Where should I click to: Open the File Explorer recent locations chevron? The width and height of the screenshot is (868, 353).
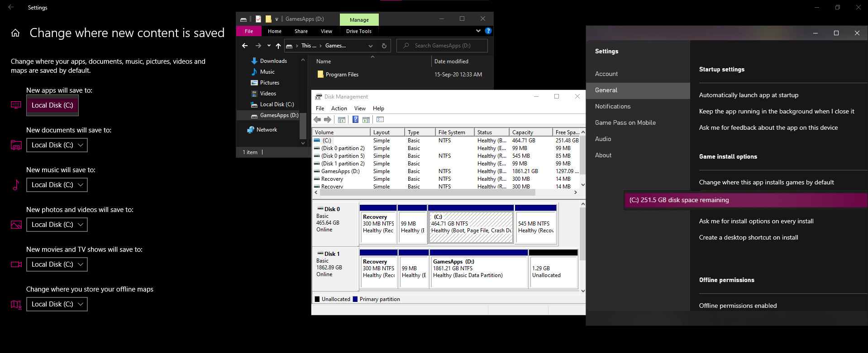tap(269, 46)
